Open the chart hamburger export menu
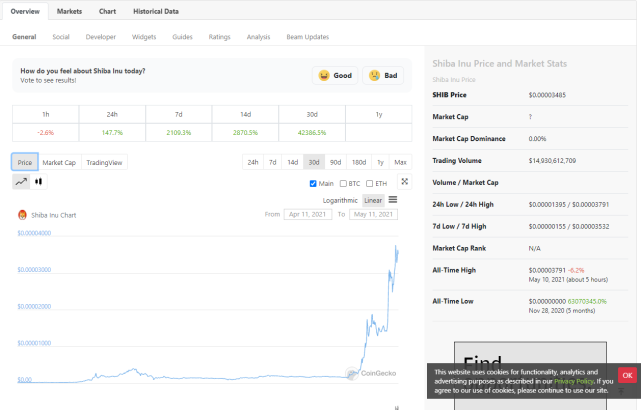Screen dimensions: 641x410 pyautogui.click(x=393, y=199)
